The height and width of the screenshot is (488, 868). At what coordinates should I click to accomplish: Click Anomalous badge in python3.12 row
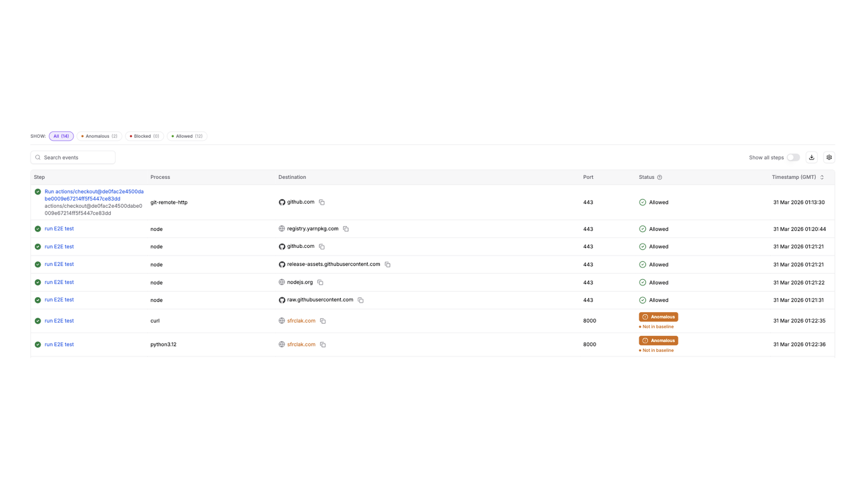(x=659, y=341)
